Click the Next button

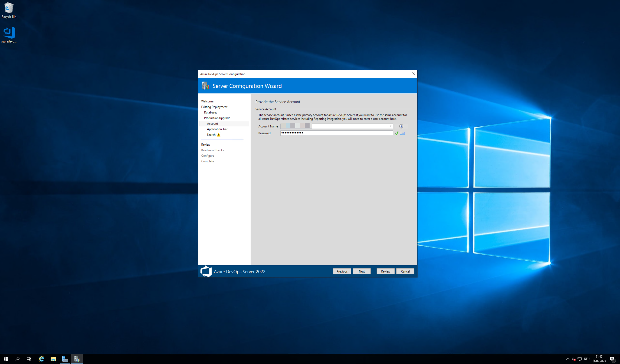click(x=362, y=271)
